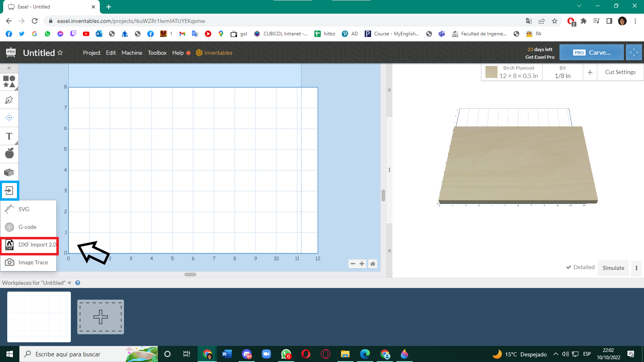Open the Chrome three-dot menu
The image size is (644, 362).
635,21
